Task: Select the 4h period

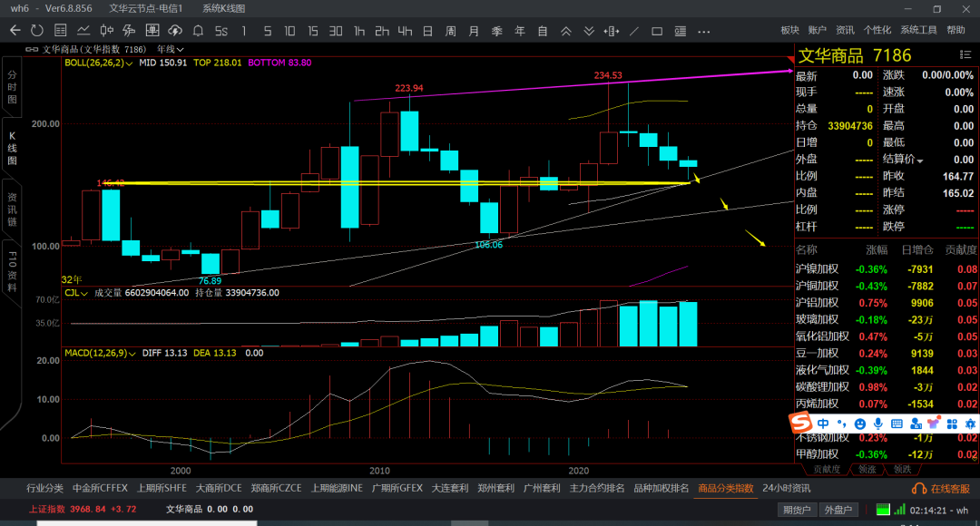Action: coord(405,31)
